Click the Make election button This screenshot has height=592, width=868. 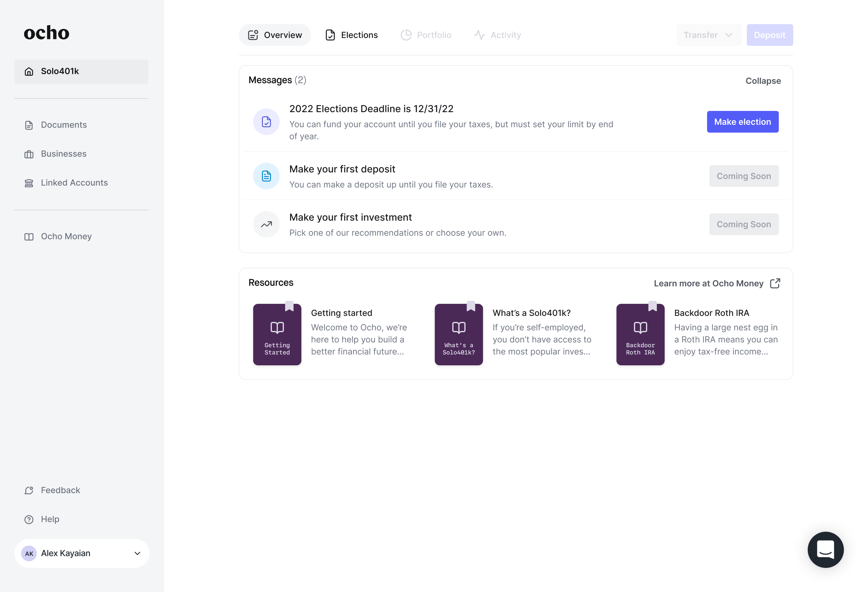[743, 122]
